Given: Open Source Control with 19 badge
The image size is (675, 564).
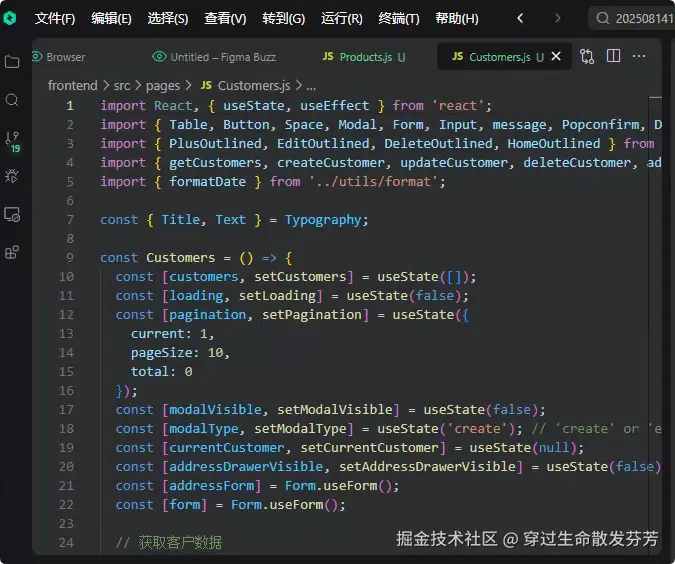Looking at the screenshot, I should pos(12,142).
